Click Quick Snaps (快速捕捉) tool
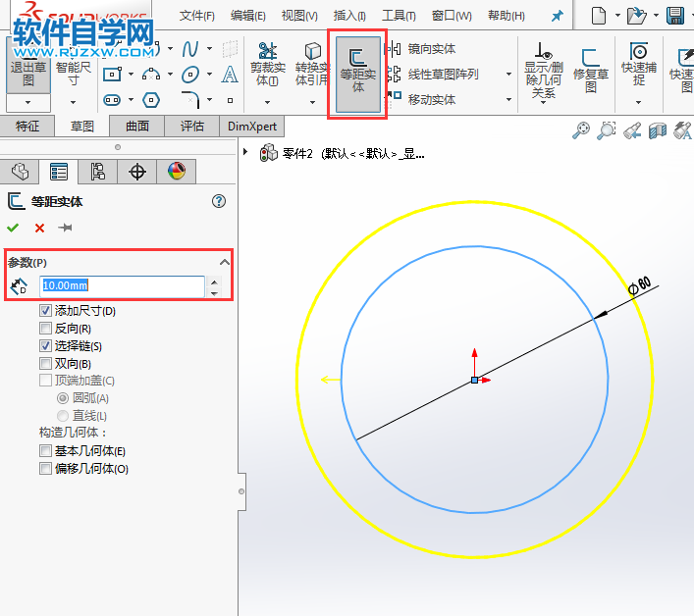Screen dimensions: 694x616 pos(638,64)
